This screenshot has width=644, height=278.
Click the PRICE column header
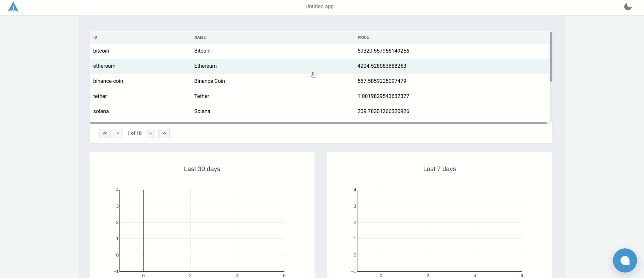(363, 37)
